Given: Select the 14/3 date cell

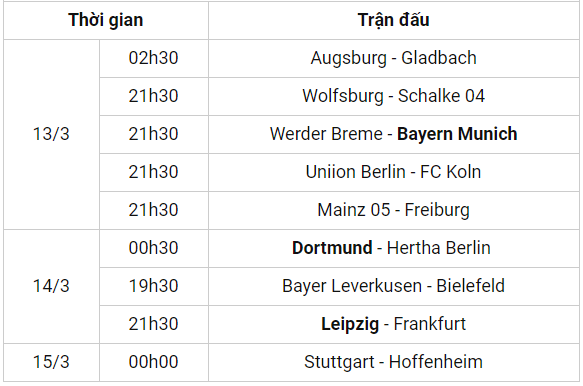Looking at the screenshot, I should click(51, 286).
